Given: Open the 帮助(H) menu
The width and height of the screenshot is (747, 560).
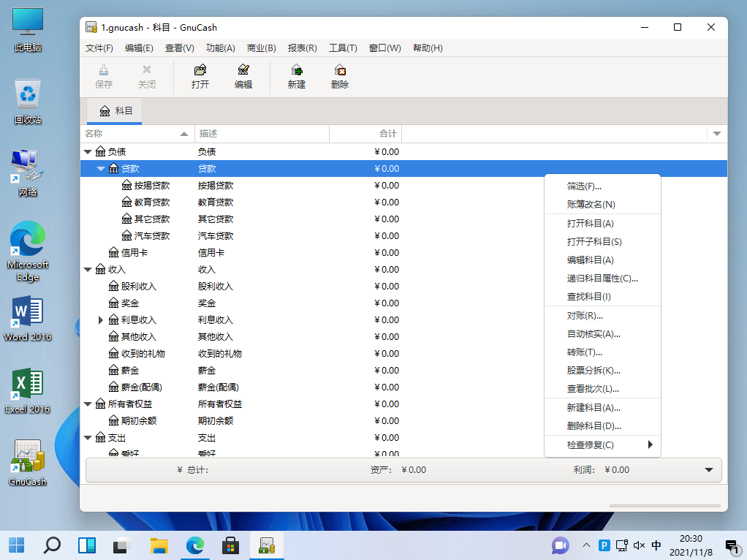Looking at the screenshot, I should pyautogui.click(x=428, y=48).
